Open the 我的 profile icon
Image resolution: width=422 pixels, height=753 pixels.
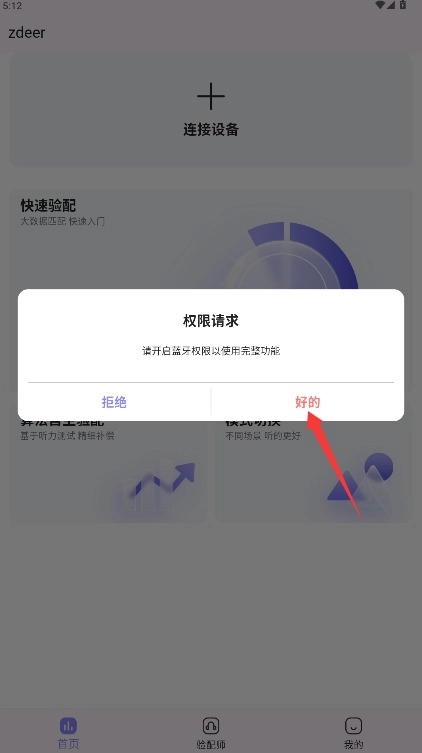[353, 725]
